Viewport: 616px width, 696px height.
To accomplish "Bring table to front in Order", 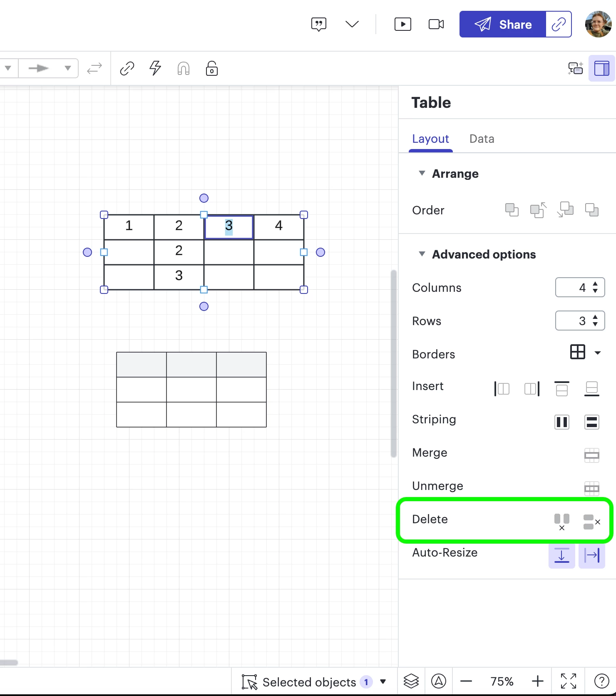I will pyautogui.click(x=512, y=210).
